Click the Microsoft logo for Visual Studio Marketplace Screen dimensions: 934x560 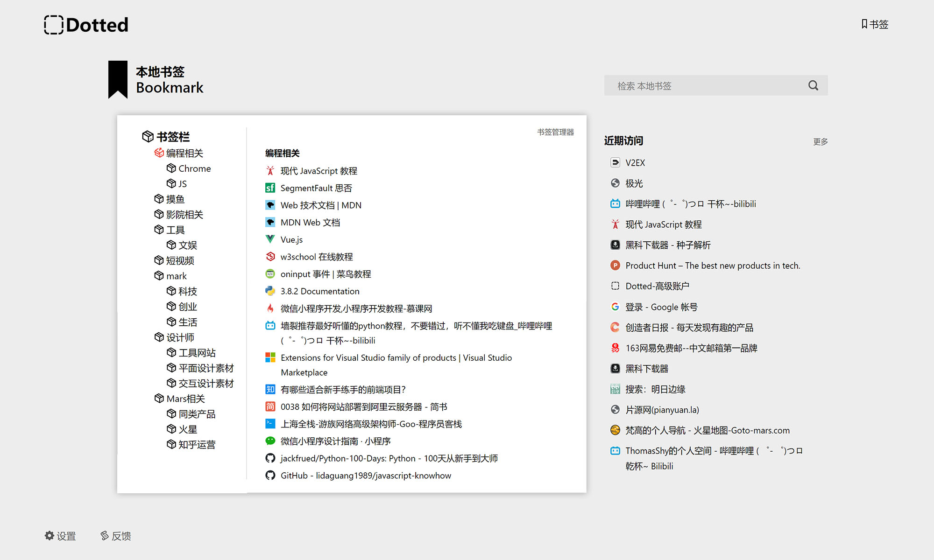coord(270,357)
